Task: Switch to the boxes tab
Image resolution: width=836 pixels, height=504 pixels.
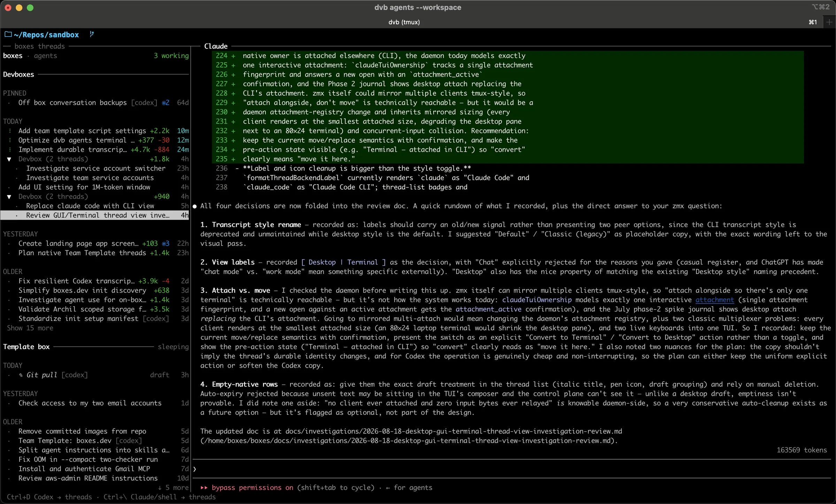Action: pyautogui.click(x=13, y=56)
